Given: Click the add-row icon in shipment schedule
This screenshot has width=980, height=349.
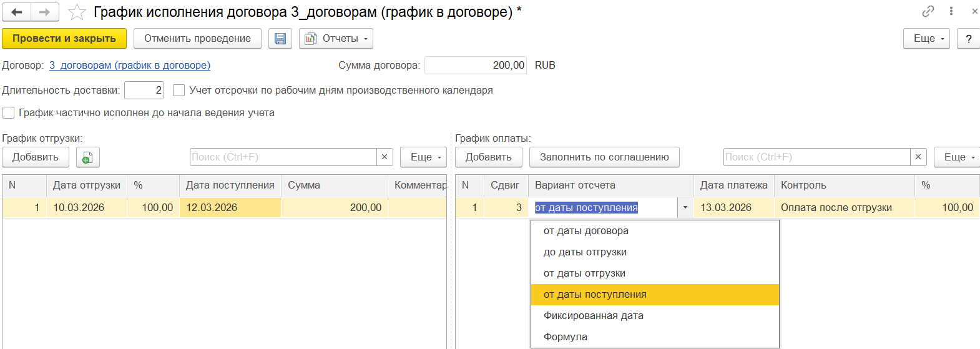Looking at the screenshot, I should click(88, 157).
